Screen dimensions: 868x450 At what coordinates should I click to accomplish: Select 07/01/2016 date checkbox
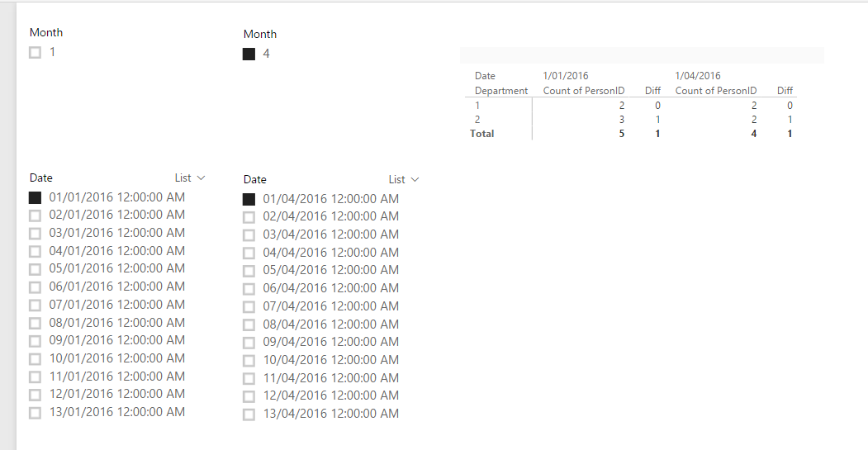35,305
